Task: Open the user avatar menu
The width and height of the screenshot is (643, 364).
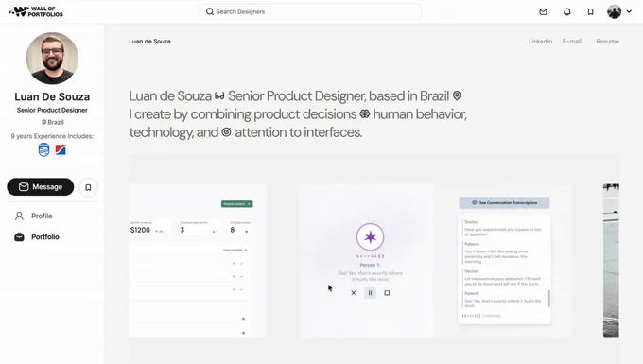Action: [x=615, y=11]
